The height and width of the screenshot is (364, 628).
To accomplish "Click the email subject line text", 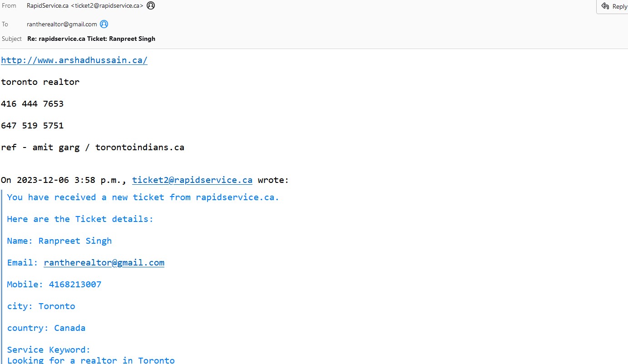I will 91,39.
